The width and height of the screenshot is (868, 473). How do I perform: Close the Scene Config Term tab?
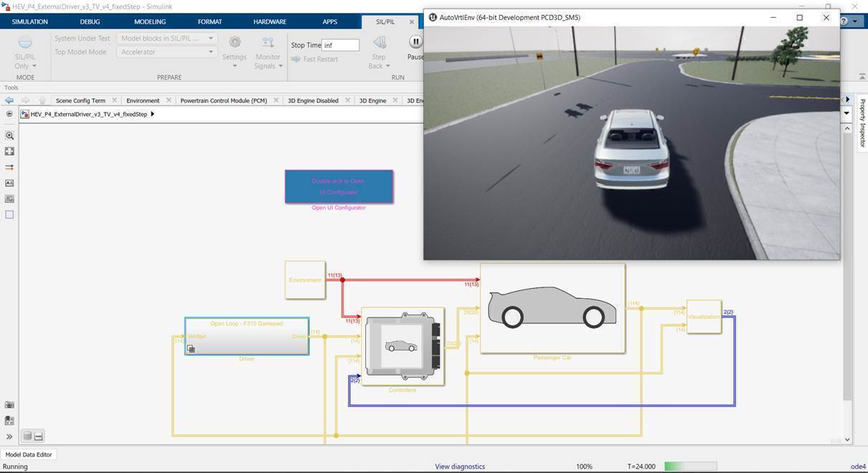114,100
